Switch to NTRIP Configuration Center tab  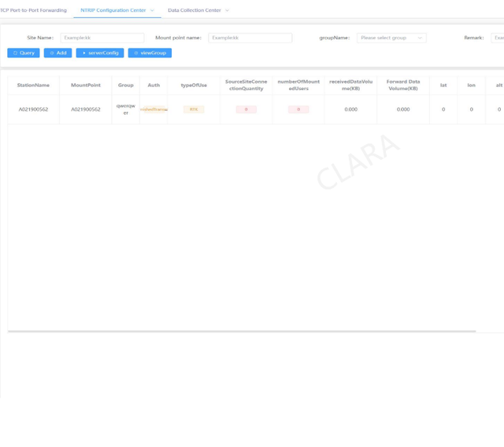pyautogui.click(x=113, y=10)
